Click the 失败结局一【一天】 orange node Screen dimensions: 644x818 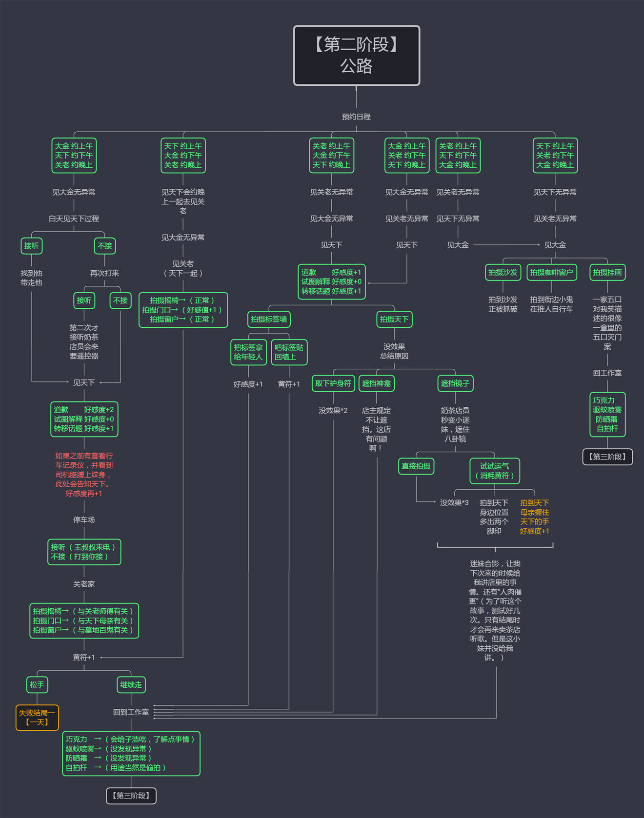(37, 717)
